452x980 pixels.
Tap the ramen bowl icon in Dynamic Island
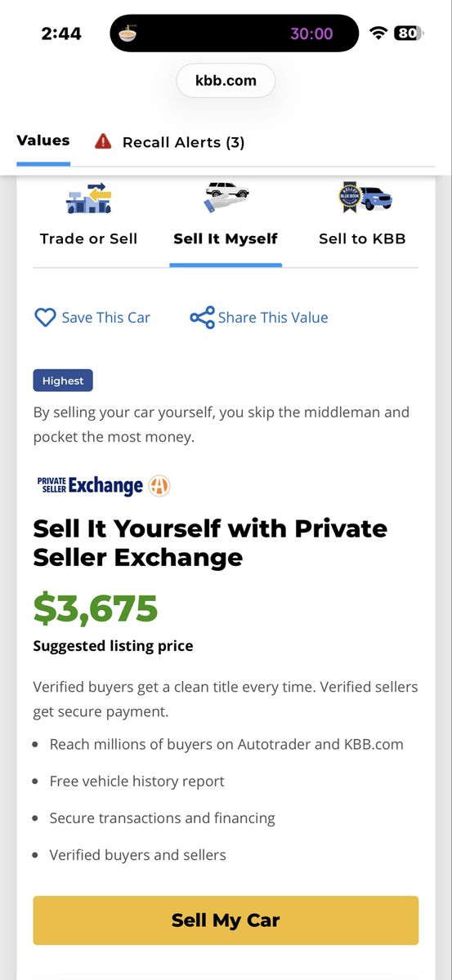point(128,33)
